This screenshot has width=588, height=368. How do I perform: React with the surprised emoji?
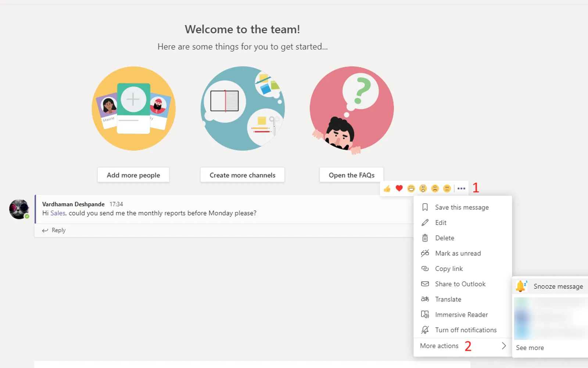coord(423,189)
